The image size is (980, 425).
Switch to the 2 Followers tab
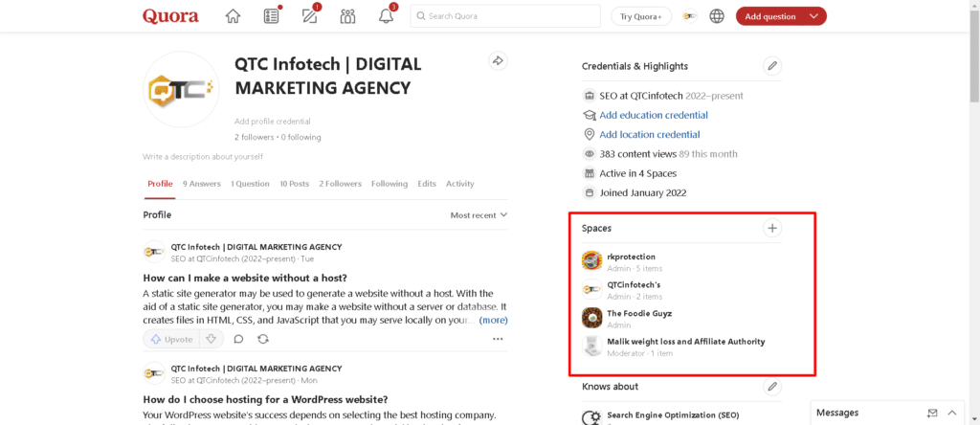pyautogui.click(x=340, y=184)
